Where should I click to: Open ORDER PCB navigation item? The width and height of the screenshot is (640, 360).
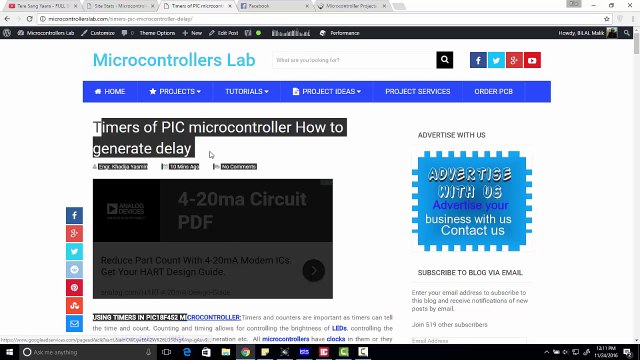pyautogui.click(x=493, y=91)
